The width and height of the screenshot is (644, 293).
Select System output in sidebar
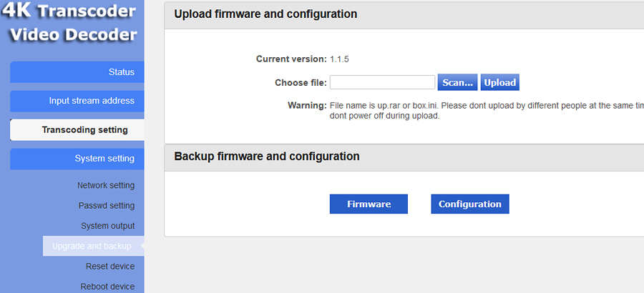click(107, 226)
